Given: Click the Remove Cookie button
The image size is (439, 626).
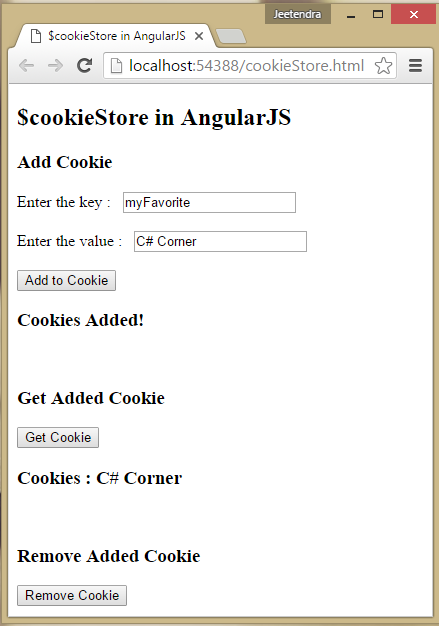Looking at the screenshot, I should click(72, 595).
